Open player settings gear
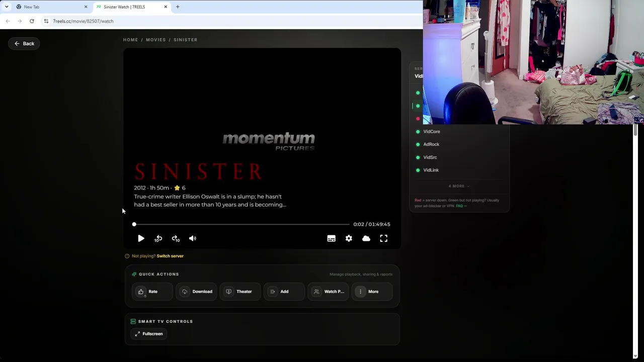The height and width of the screenshot is (362, 644). 349,238
